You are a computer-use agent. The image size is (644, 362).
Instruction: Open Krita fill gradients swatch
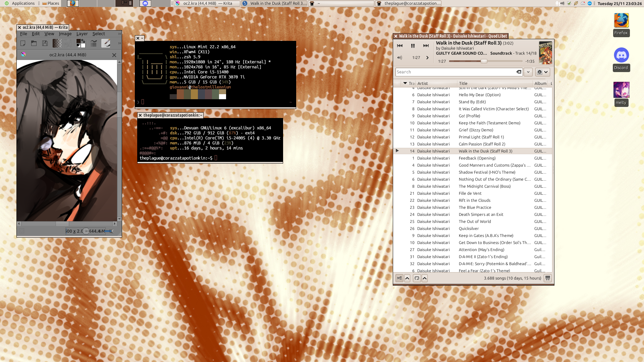[x=57, y=43]
